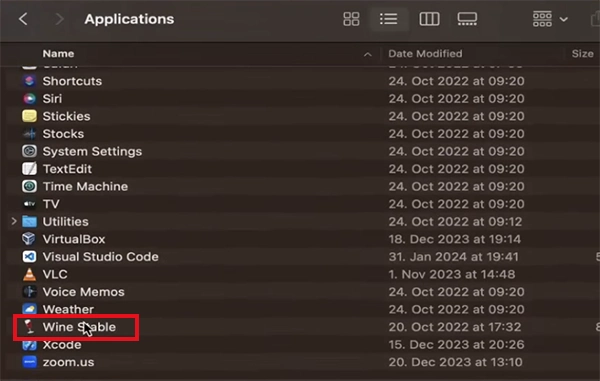Click VS Code date 31. Jan 2024 at 19:41
This screenshot has height=381, width=600.
pos(453,257)
